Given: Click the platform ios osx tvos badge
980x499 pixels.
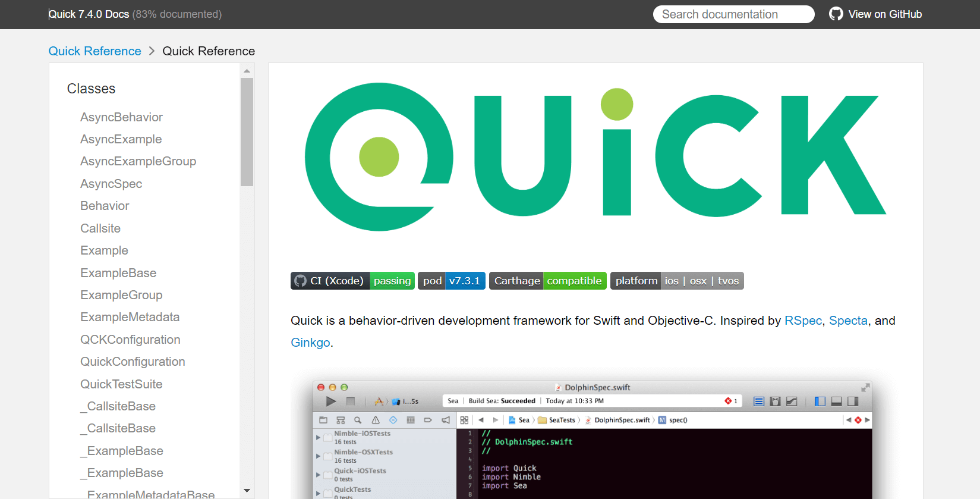Looking at the screenshot, I should pyautogui.click(x=677, y=281).
